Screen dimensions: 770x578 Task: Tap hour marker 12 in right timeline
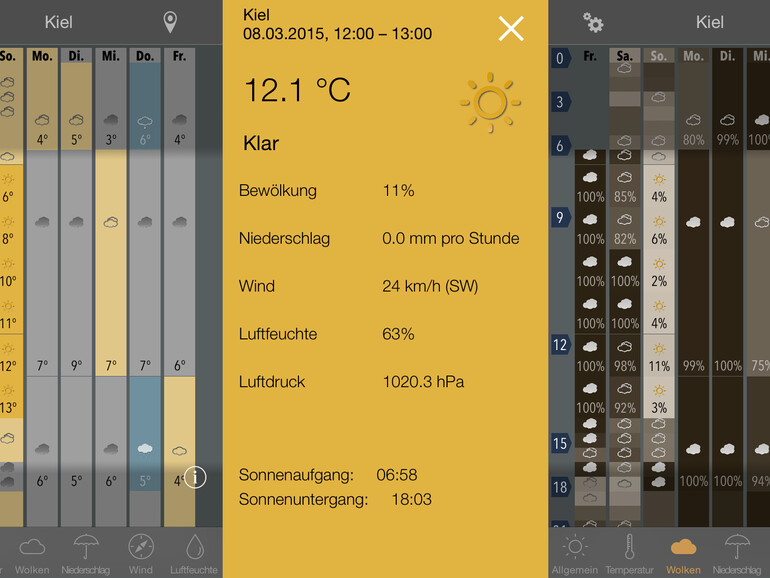click(x=560, y=345)
